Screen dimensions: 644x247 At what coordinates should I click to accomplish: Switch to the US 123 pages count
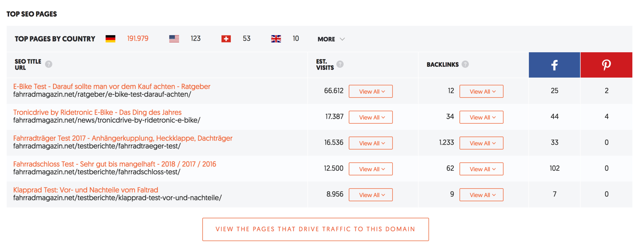(x=195, y=39)
